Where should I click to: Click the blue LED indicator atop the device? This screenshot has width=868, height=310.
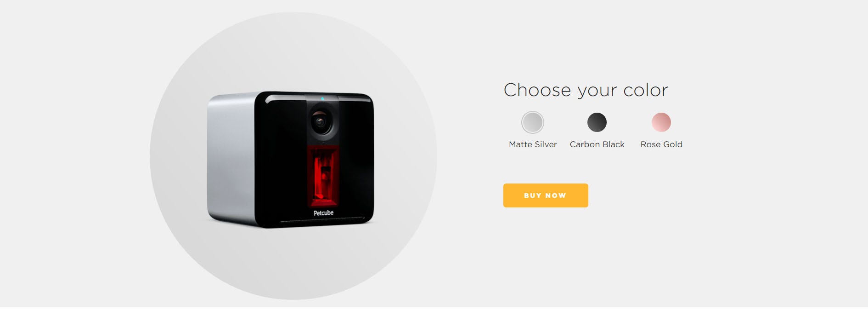pos(322,98)
